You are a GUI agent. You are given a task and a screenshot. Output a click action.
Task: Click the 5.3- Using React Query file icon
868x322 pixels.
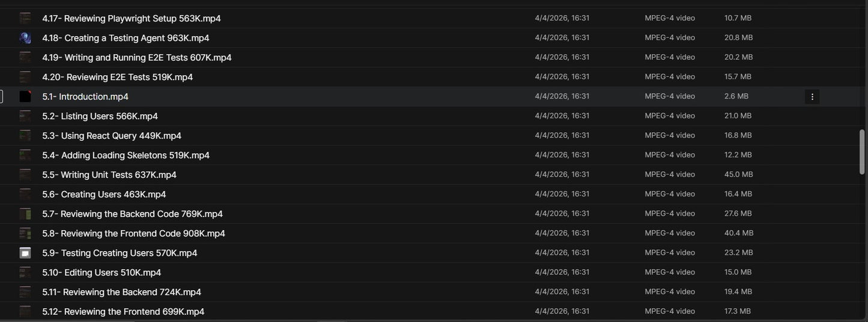coord(25,136)
